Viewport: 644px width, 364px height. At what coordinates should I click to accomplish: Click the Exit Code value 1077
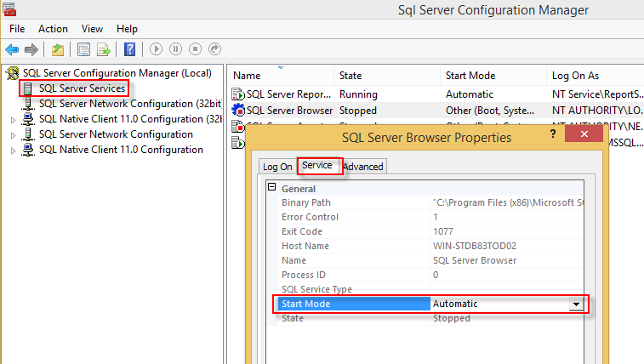(x=442, y=231)
